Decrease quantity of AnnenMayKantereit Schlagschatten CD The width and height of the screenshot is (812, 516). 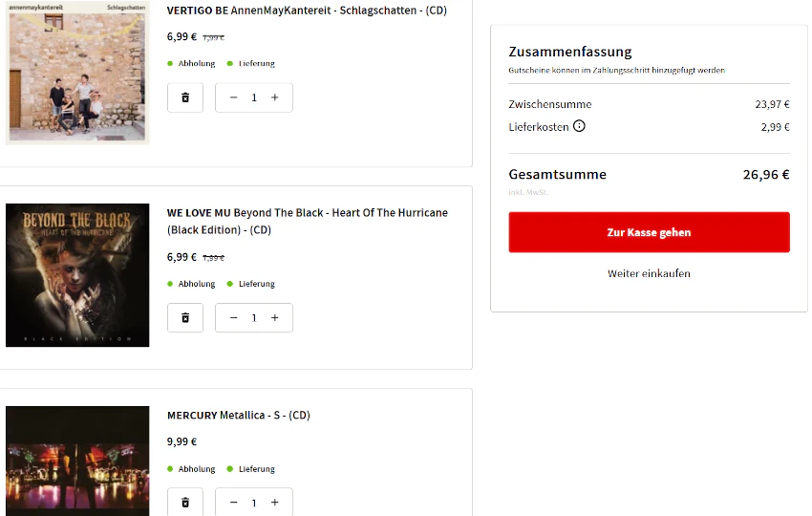[233, 97]
